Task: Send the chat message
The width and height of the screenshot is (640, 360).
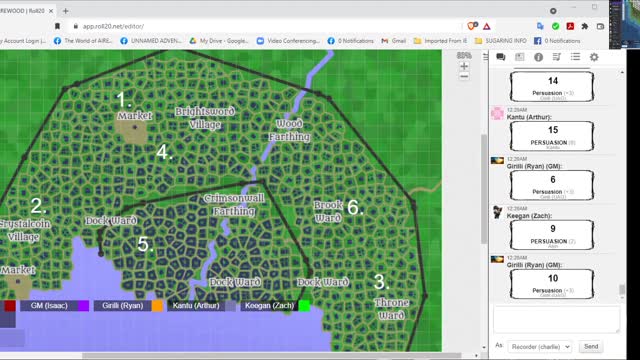Action: (x=591, y=347)
